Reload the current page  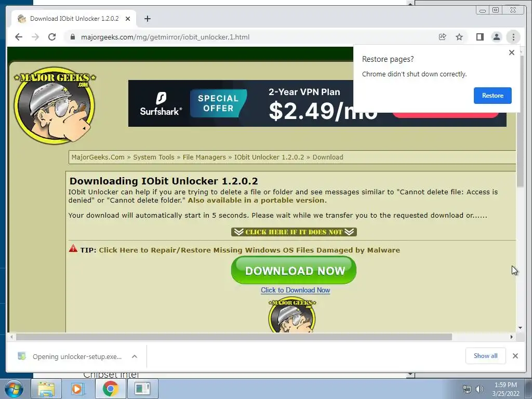click(52, 37)
